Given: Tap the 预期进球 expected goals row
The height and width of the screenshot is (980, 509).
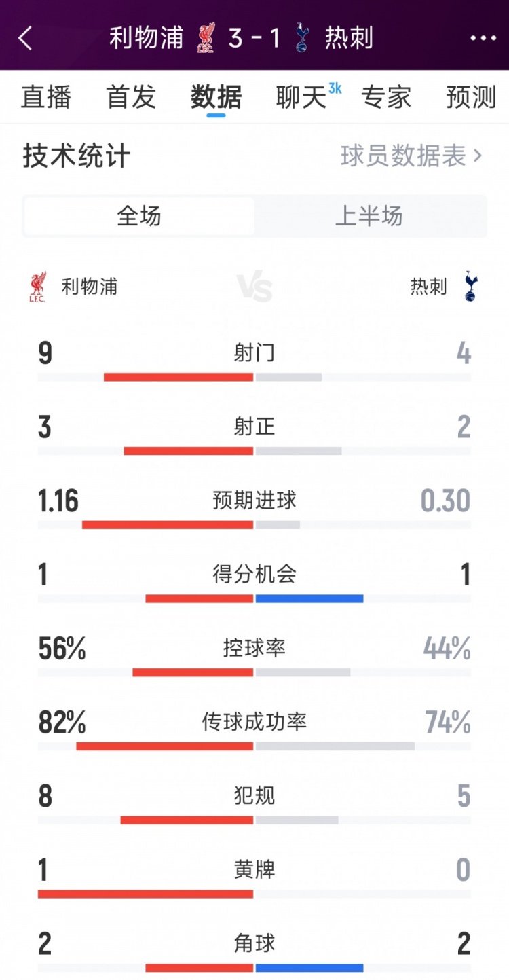Looking at the screenshot, I should pos(254,501).
